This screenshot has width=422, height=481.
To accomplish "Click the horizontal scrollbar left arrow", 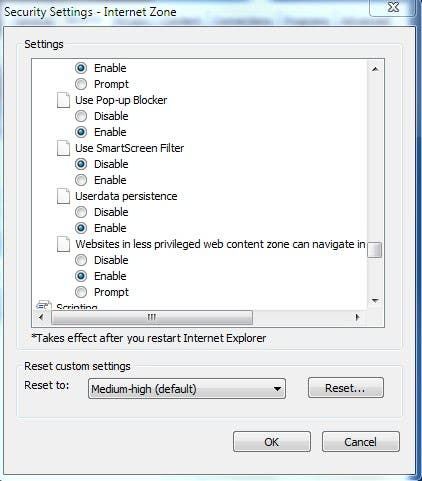I will 41,317.
